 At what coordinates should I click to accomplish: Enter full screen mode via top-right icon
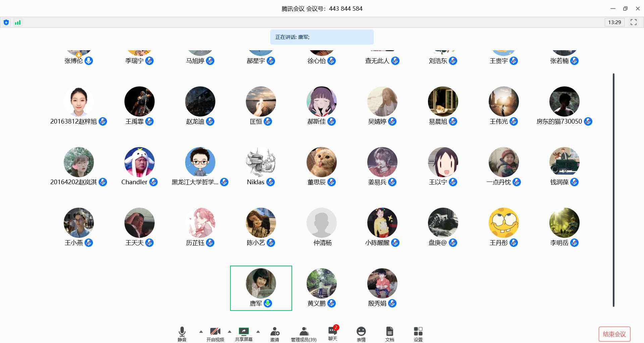click(633, 22)
